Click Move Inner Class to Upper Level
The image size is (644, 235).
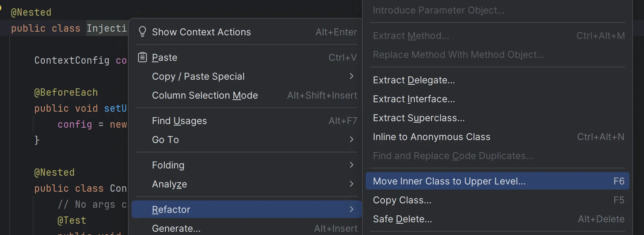tap(449, 181)
